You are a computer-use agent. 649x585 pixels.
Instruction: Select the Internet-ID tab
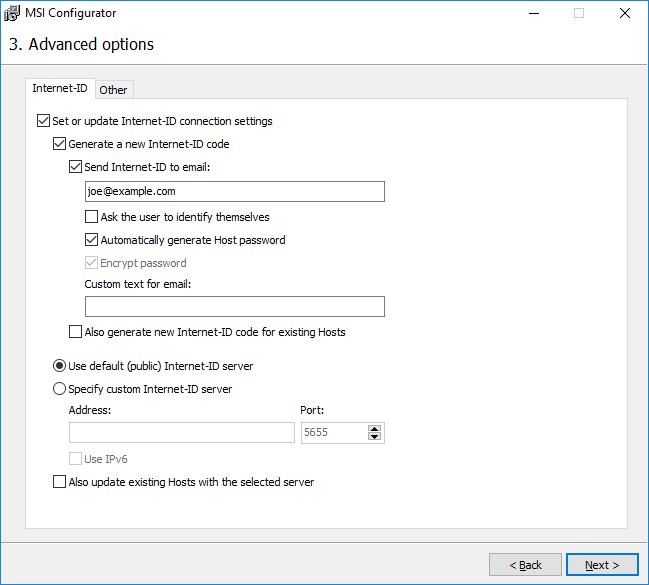(60, 89)
